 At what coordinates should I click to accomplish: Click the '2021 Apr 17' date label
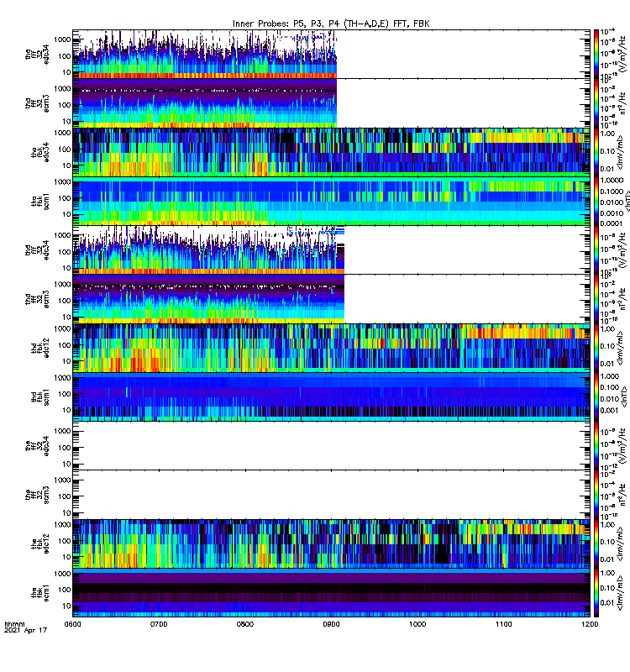pos(26,630)
